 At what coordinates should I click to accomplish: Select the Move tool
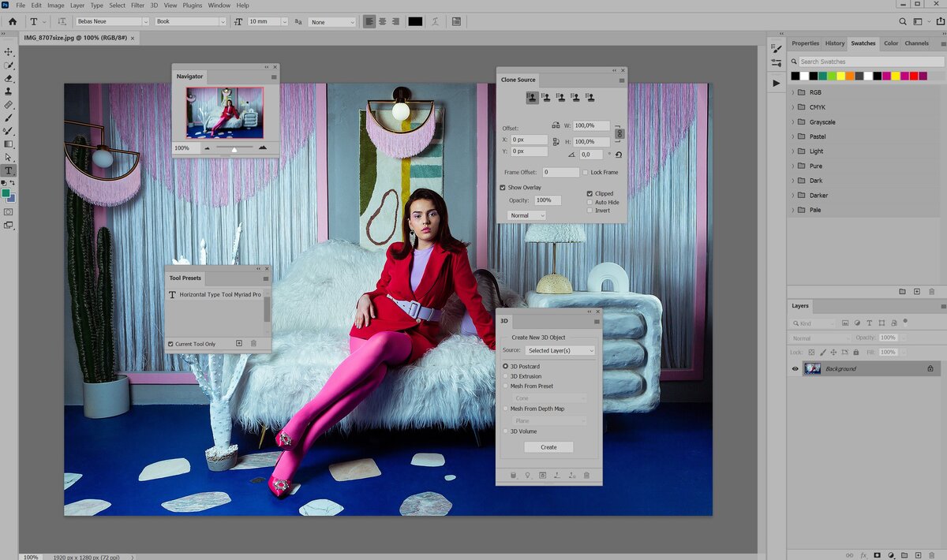click(x=9, y=52)
